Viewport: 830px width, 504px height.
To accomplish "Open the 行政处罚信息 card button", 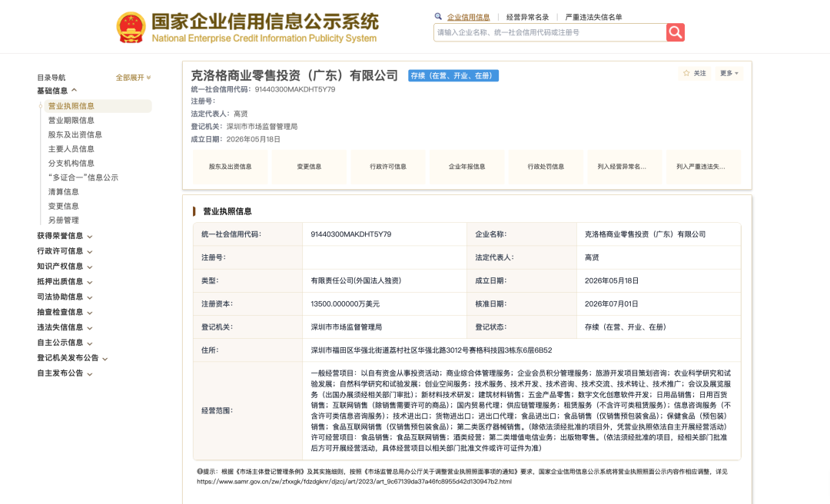I will click(x=546, y=167).
